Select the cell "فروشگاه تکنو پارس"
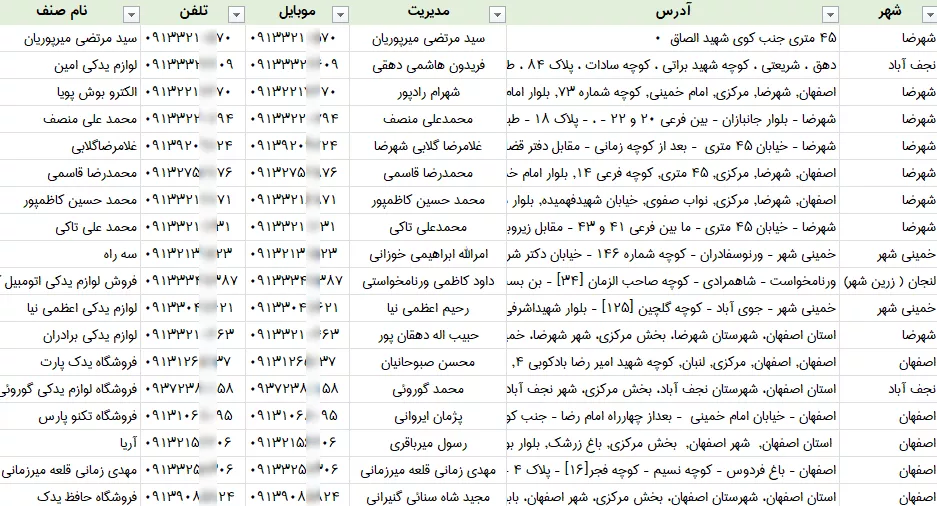The height and width of the screenshot is (506, 937). pyautogui.click(x=70, y=416)
